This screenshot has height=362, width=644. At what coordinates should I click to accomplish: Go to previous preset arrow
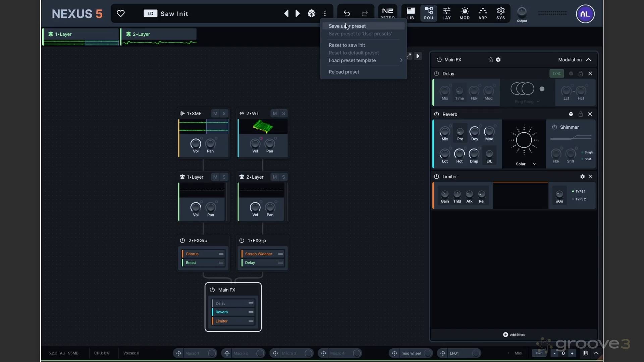[286, 13]
